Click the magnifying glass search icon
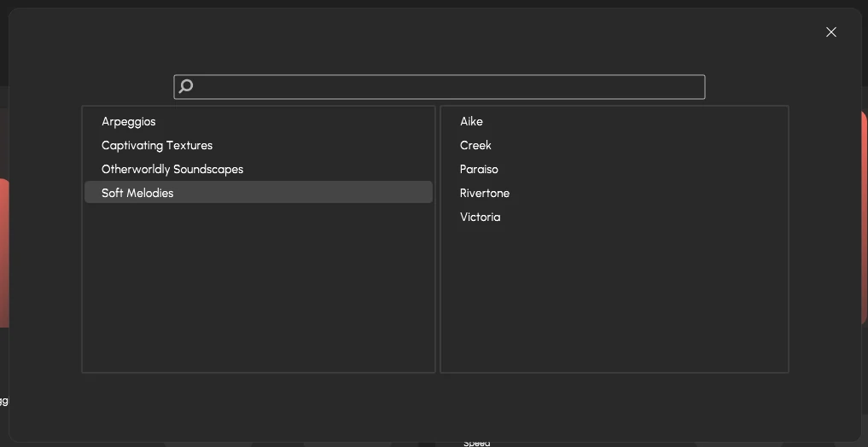Image resolution: width=868 pixels, height=447 pixels. [186, 86]
